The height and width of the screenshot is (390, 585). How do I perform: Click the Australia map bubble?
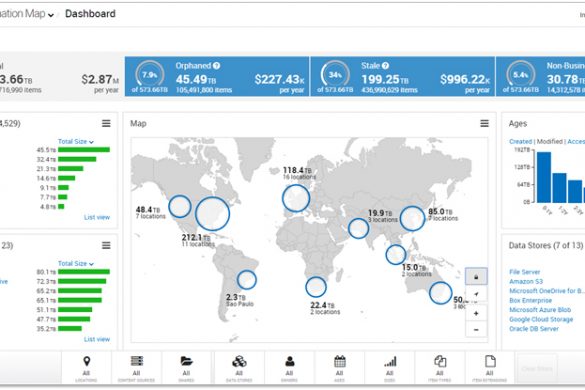click(x=441, y=293)
